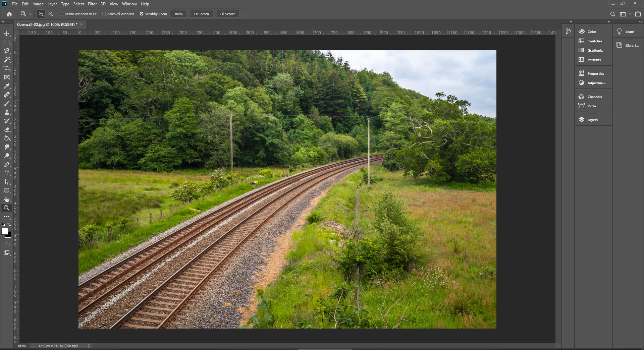The height and width of the screenshot is (350, 644).
Task: Close the Cornwall-23.jpg document tab
Action: (x=81, y=24)
